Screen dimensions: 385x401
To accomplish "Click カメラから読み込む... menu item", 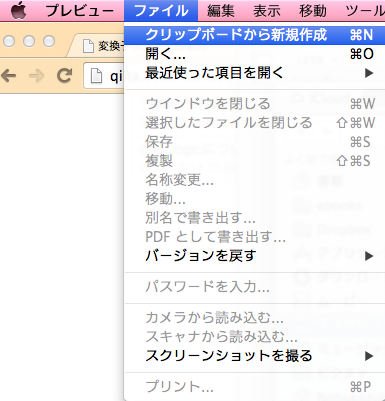I will tap(255, 318).
